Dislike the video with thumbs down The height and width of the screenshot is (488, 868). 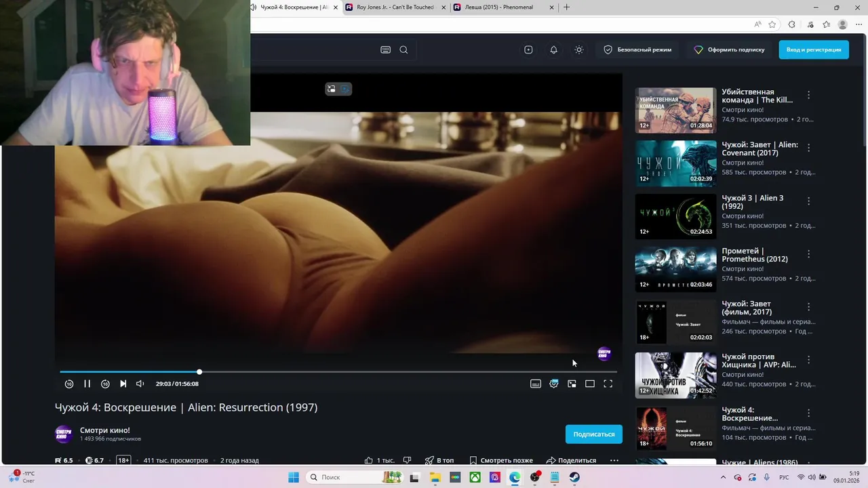[x=407, y=460]
